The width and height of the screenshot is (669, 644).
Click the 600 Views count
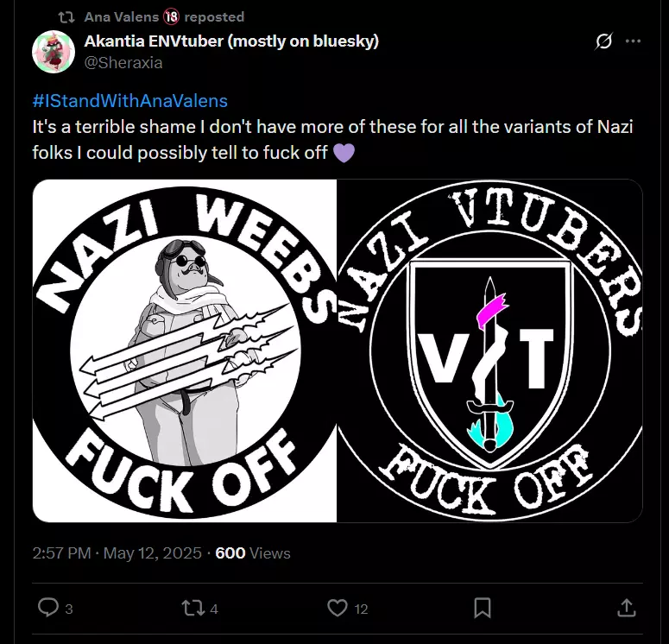point(253,553)
